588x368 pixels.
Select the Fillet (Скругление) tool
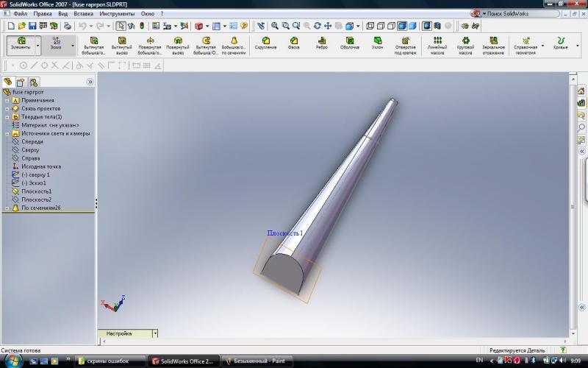[x=265, y=43]
